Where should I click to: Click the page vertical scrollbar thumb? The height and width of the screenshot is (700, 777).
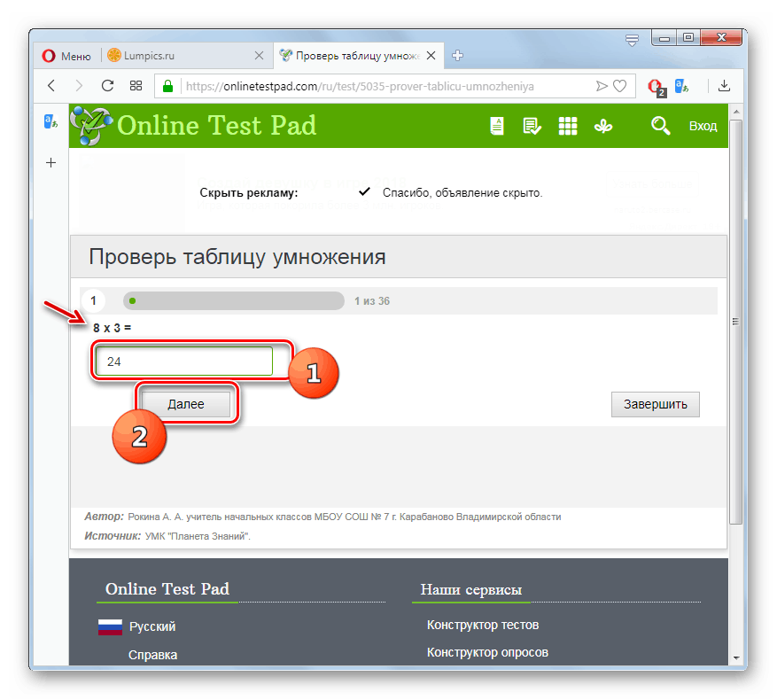point(736,322)
